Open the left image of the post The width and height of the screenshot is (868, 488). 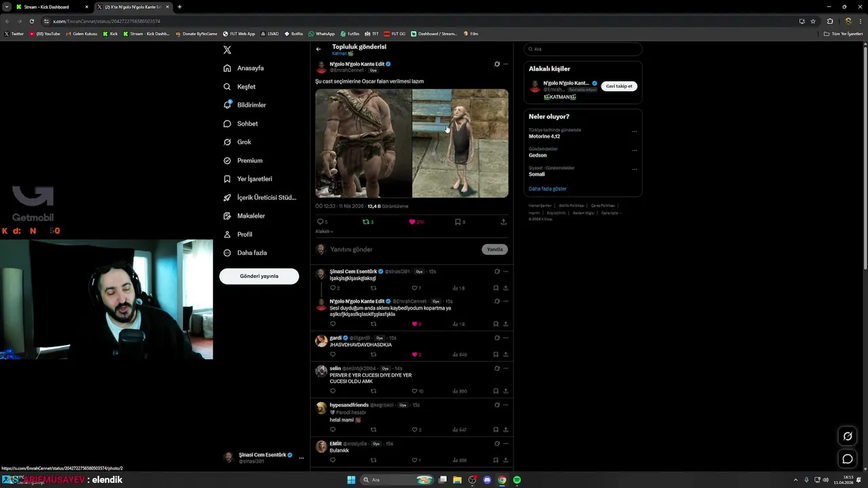363,143
